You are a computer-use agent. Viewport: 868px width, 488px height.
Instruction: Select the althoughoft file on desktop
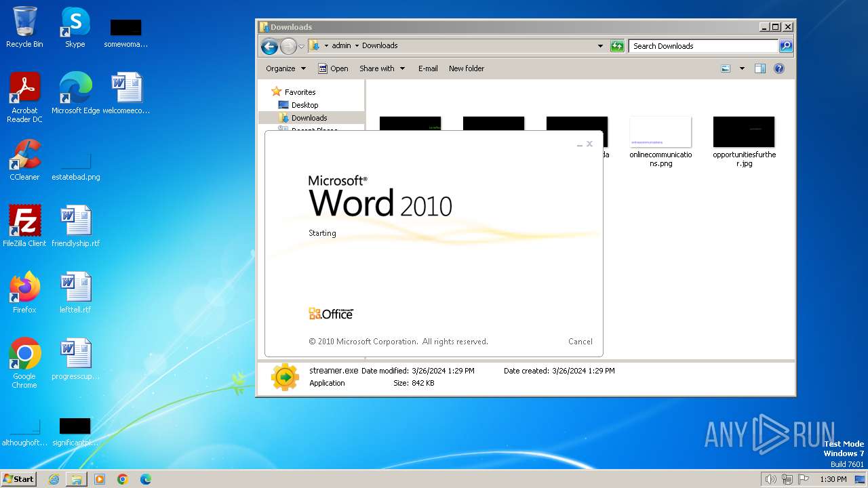(24, 432)
